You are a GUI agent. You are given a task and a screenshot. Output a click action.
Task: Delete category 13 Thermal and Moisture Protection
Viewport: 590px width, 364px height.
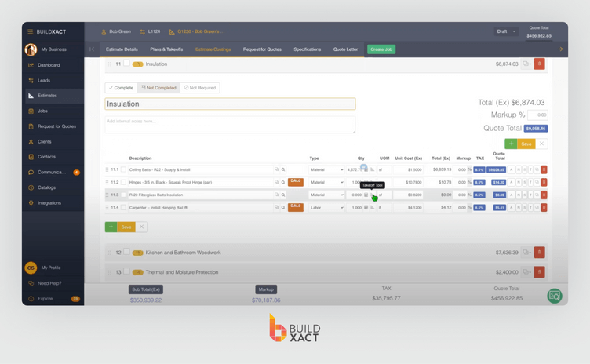(x=539, y=272)
